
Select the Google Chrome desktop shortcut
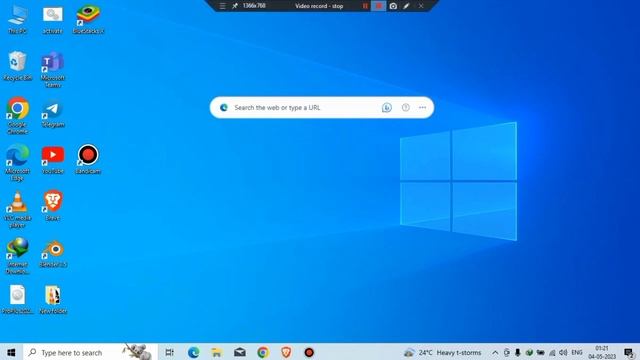point(18,116)
